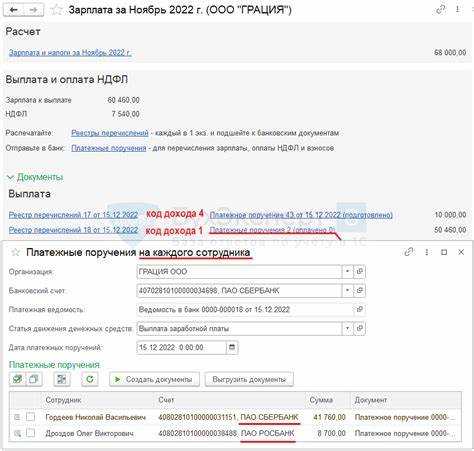Open the Статья движения денежных средств record icon
The width and height of the screenshot is (474, 451).
click(359, 328)
